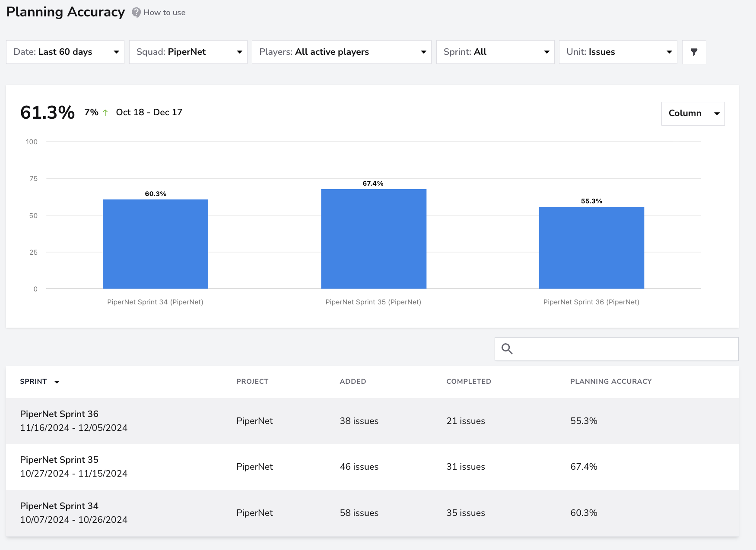756x550 pixels.
Task: Click the filter funnel icon
Action: point(694,52)
